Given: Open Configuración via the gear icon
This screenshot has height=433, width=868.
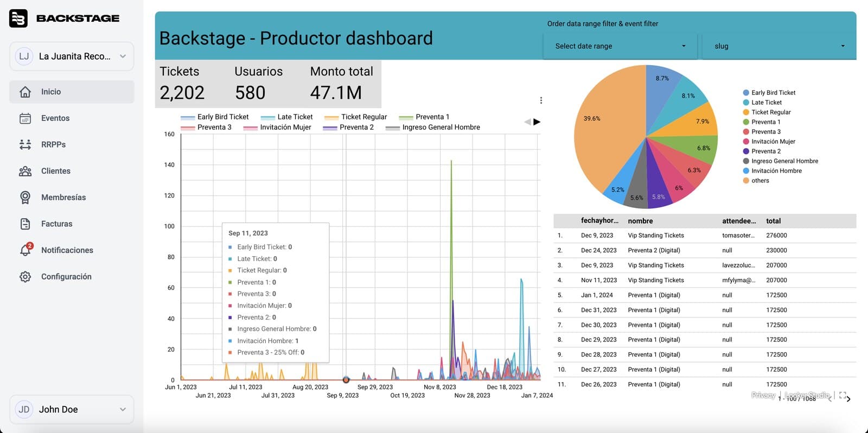Looking at the screenshot, I should click(25, 277).
